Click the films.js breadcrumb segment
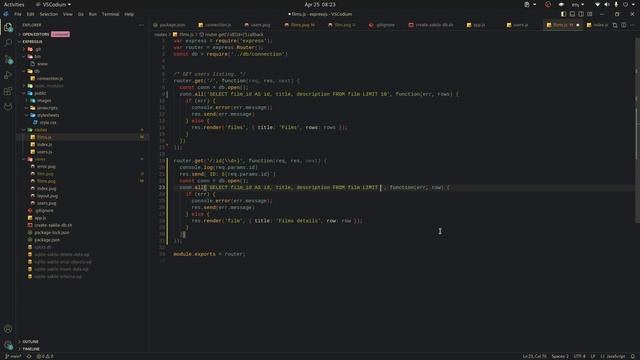The width and height of the screenshot is (640, 360). (x=183, y=35)
